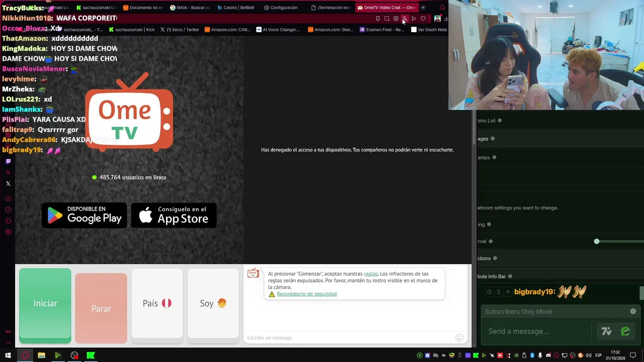
Task: Click the Discord icon in system tray
Action: point(548,355)
